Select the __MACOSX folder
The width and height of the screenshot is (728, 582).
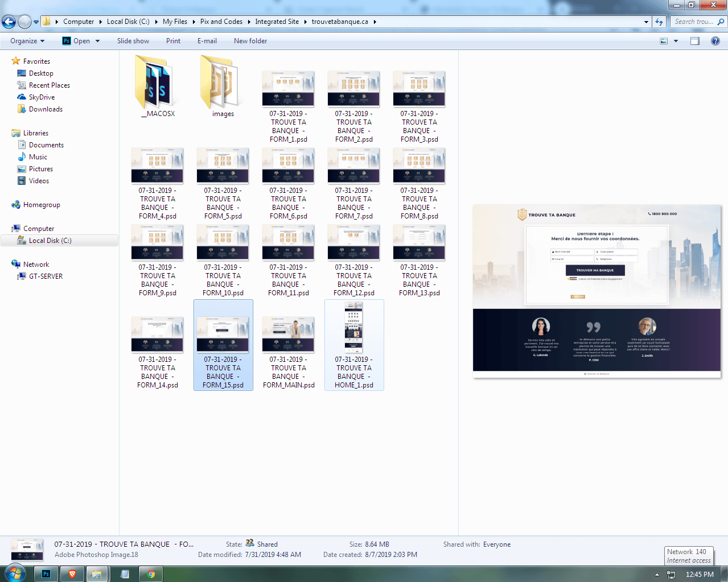pos(158,85)
